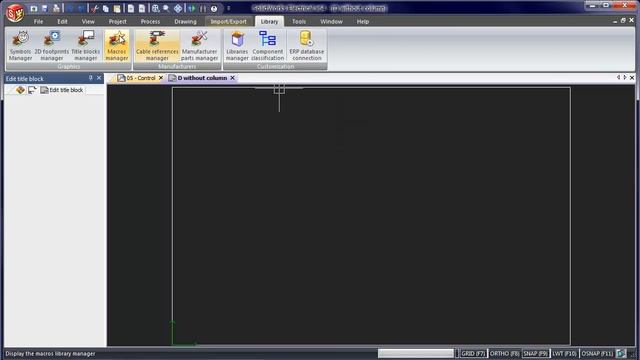The height and width of the screenshot is (360, 640).
Task: Open Component classification
Action: click(268, 46)
